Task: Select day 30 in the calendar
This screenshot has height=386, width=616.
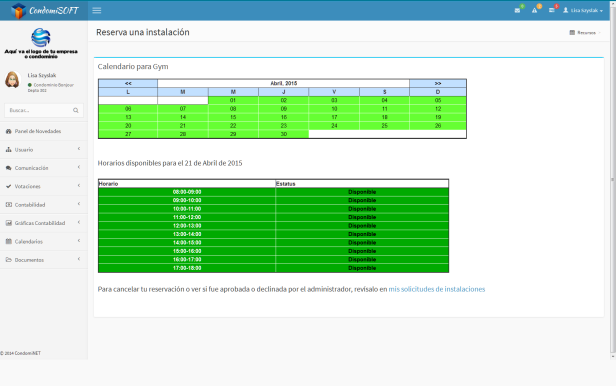Action: coord(284,134)
